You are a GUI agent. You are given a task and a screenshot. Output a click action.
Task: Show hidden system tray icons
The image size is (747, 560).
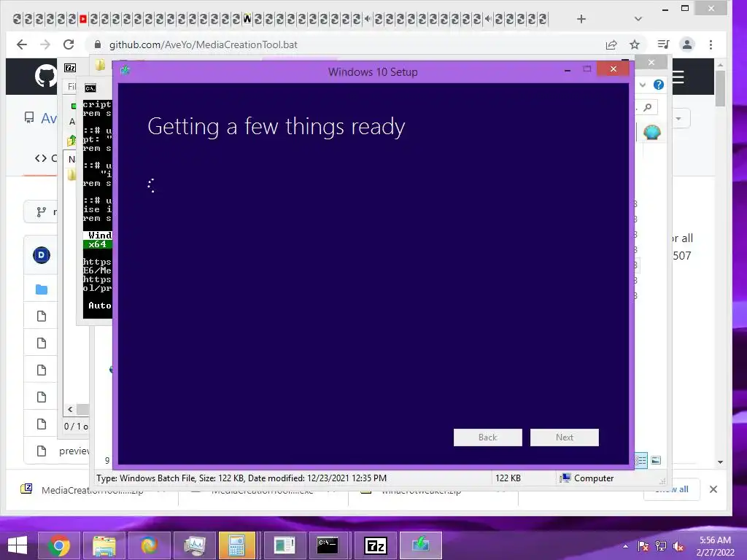625,546
